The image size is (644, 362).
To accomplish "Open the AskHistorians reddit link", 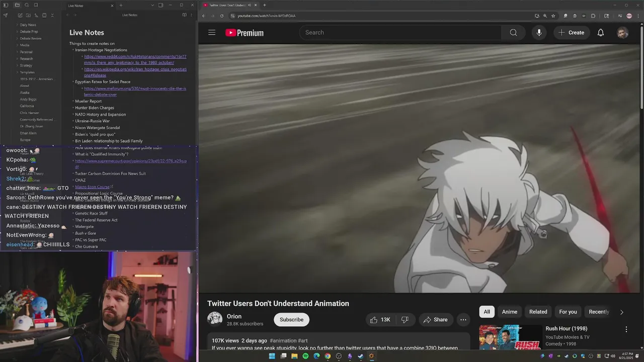I will (135, 59).
